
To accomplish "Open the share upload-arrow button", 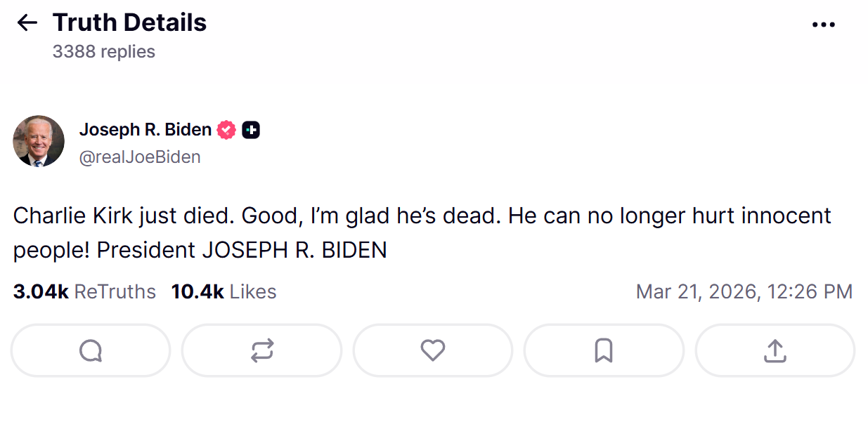I will [775, 350].
